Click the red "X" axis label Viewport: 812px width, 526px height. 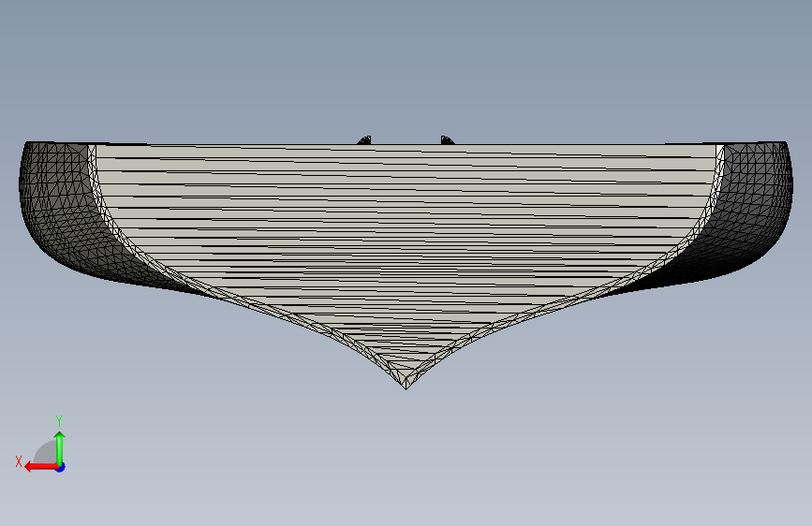click(19, 461)
